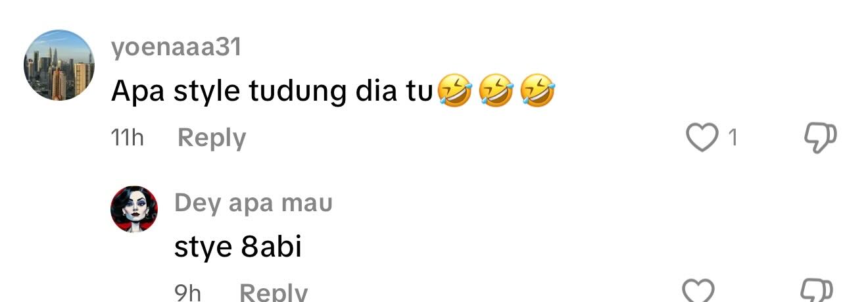This screenshot has width=868, height=302.
Task: Dislike yoenaaa31's comment using thumbs-down icon
Action: tap(820, 138)
